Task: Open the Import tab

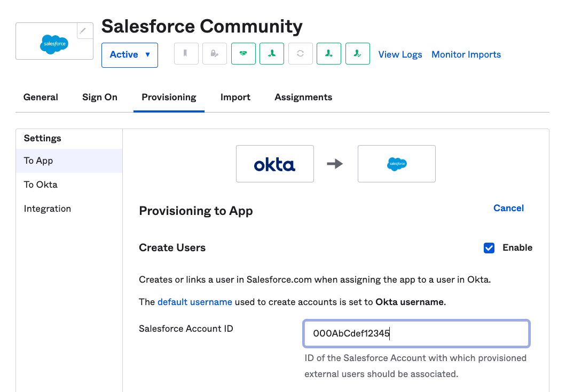Action: (x=235, y=97)
